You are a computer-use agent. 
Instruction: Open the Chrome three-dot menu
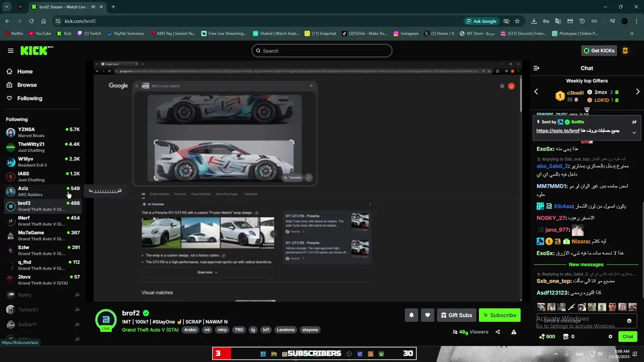click(636, 21)
